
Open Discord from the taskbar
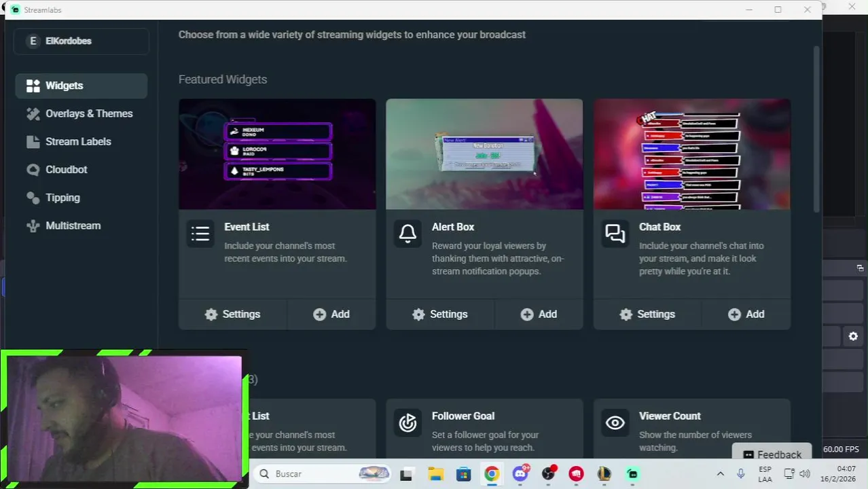(520, 474)
